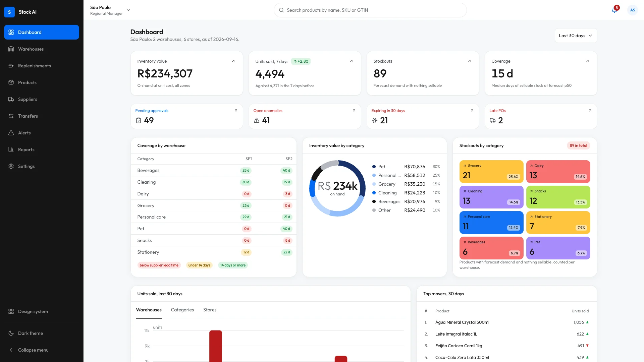This screenshot has width=644, height=362.
Task: Open the Design system link
Action: click(x=42, y=311)
